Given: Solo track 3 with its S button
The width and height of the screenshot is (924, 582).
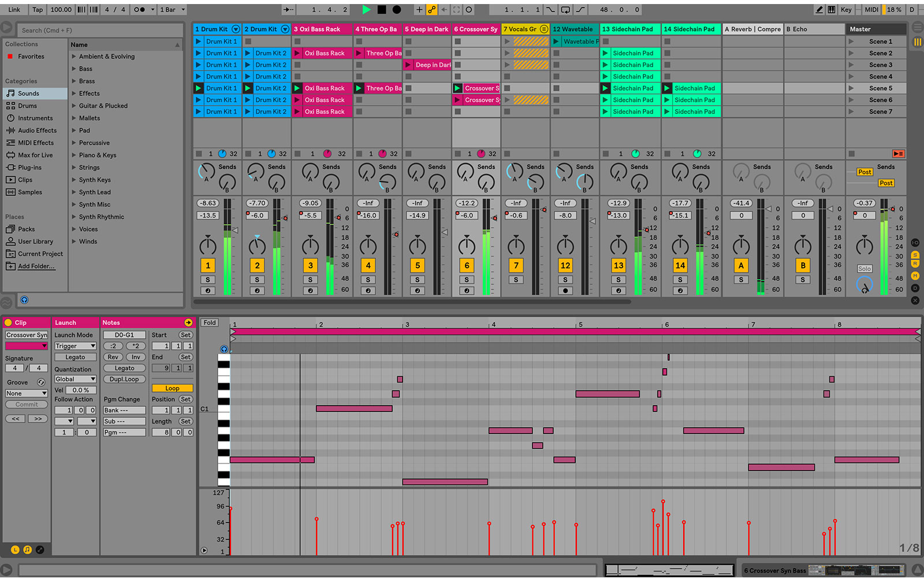Looking at the screenshot, I should coord(310,280).
